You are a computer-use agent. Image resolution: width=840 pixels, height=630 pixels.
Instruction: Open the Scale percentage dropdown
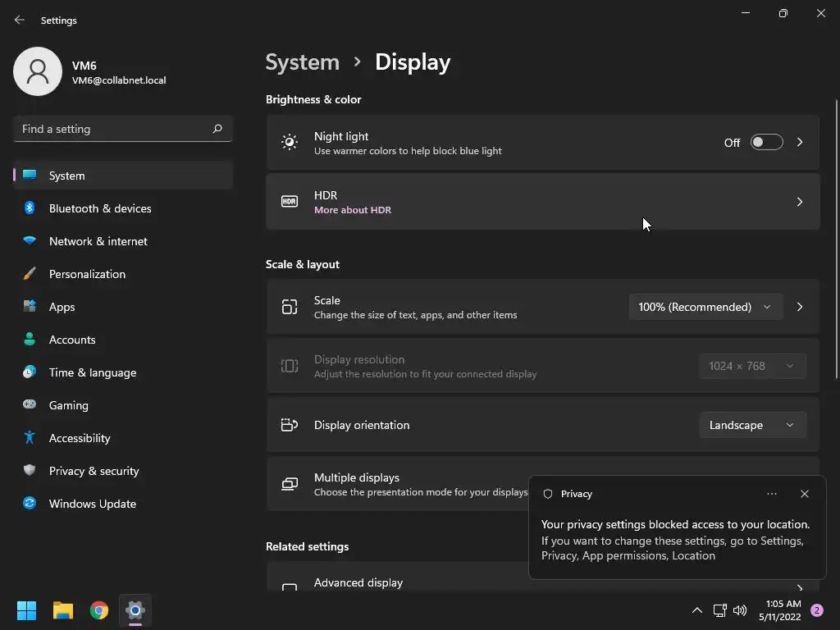pos(705,307)
